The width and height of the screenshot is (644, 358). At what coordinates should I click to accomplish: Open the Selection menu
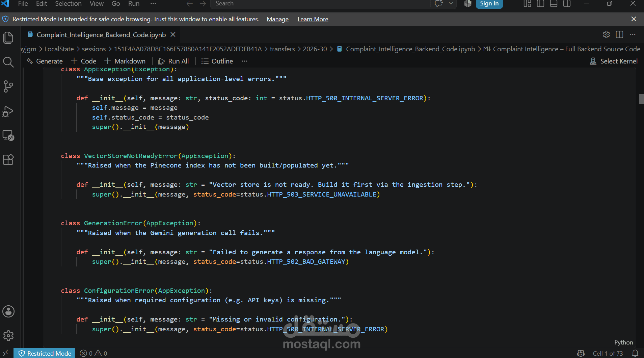[x=68, y=3]
